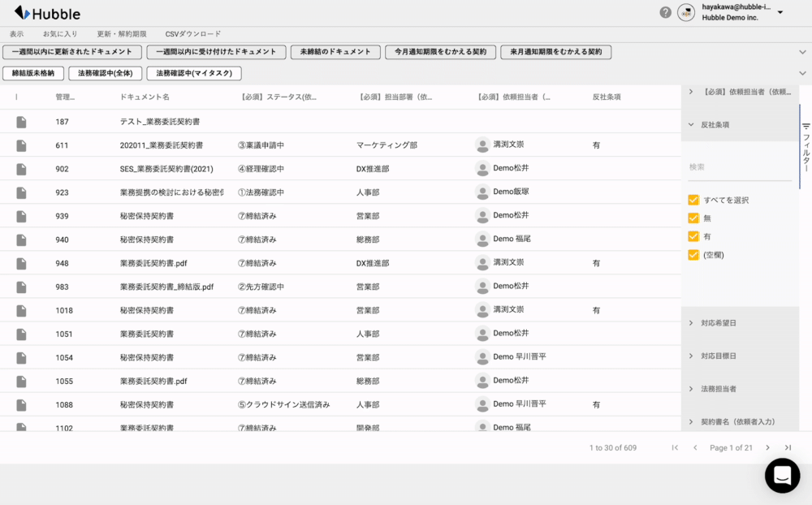Go to the next page arrow
812x505 pixels.
point(767,447)
